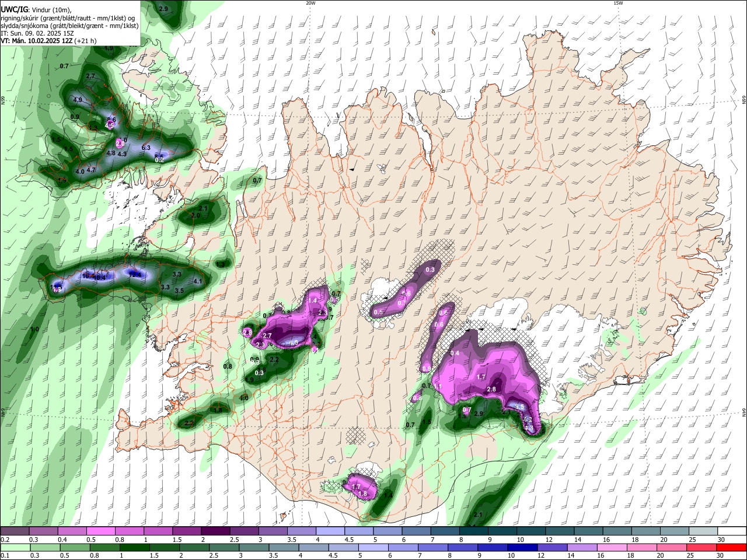
Task: Pick the pale gray 25 swatch in the upper legend
Action: click(x=703, y=531)
